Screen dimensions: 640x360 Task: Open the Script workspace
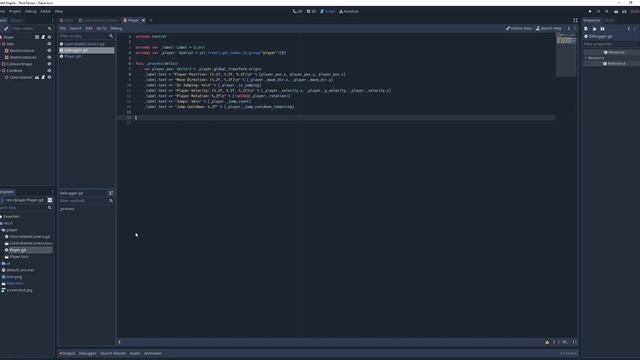(x=327, y=11)
